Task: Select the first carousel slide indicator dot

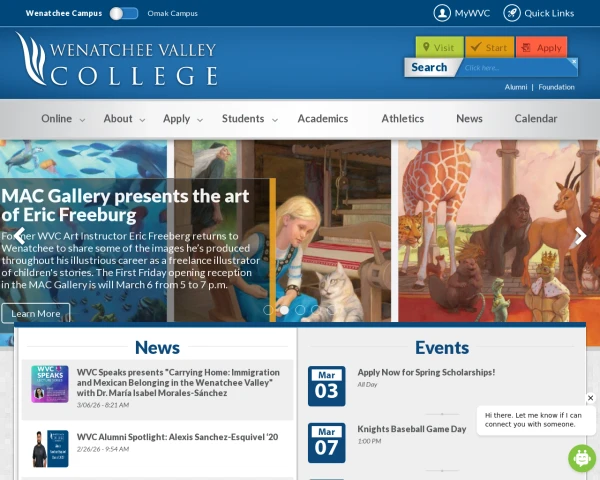Action: (268, 310)
